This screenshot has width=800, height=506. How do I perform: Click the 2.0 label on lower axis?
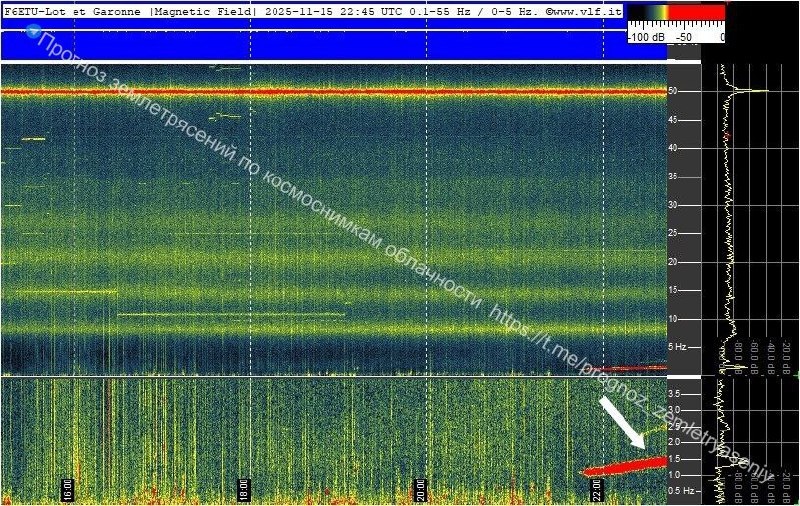674,442
